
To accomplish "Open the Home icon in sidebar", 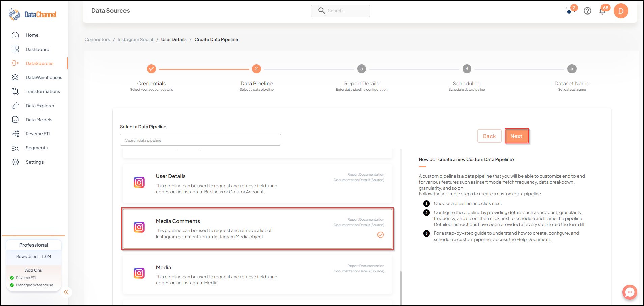I will pos(15,35).
